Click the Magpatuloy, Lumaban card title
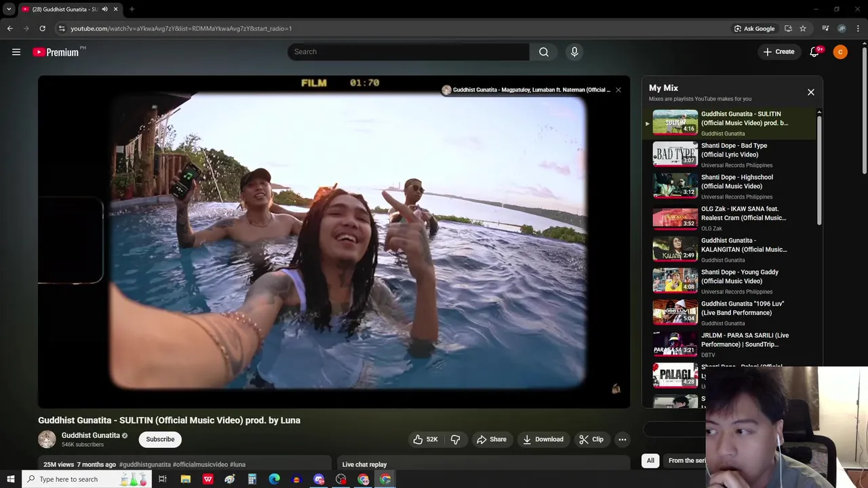Image resolution: width=868 pixels, height=488 pixels. [532, 89]
